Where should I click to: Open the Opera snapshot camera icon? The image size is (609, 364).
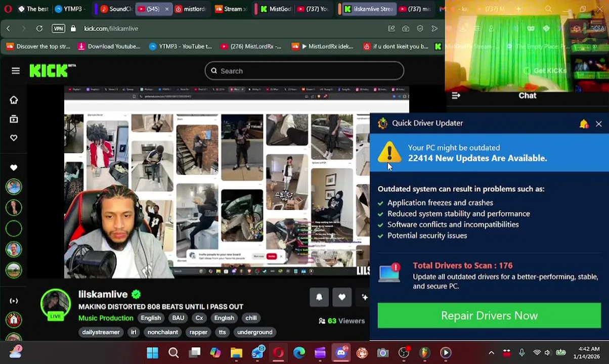pyautogui.click(x=406, y=29)
